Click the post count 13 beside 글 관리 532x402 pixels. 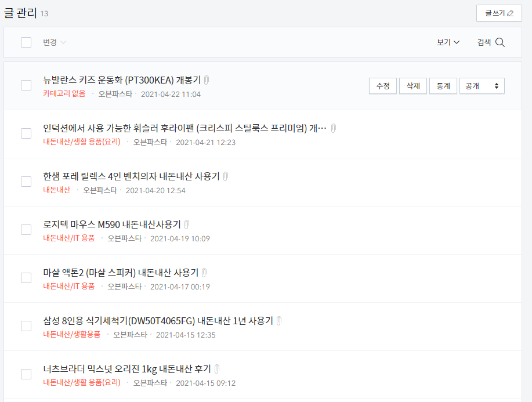coord(44,14)
